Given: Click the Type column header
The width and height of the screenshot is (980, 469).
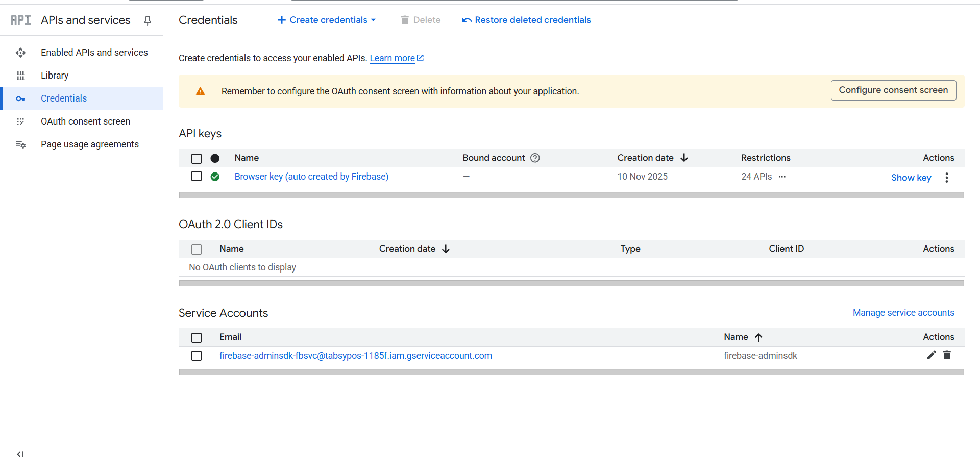Looking at the screenshot, I should [x=630, y=249].
